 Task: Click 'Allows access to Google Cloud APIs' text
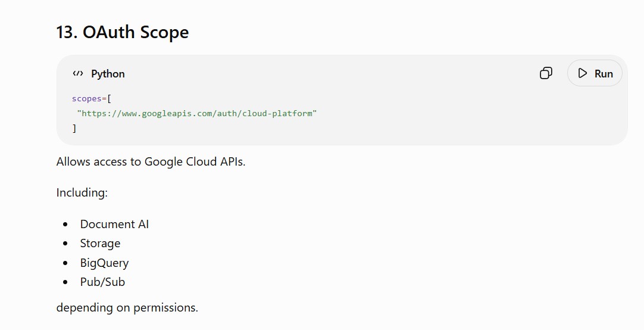click(151, 161)
